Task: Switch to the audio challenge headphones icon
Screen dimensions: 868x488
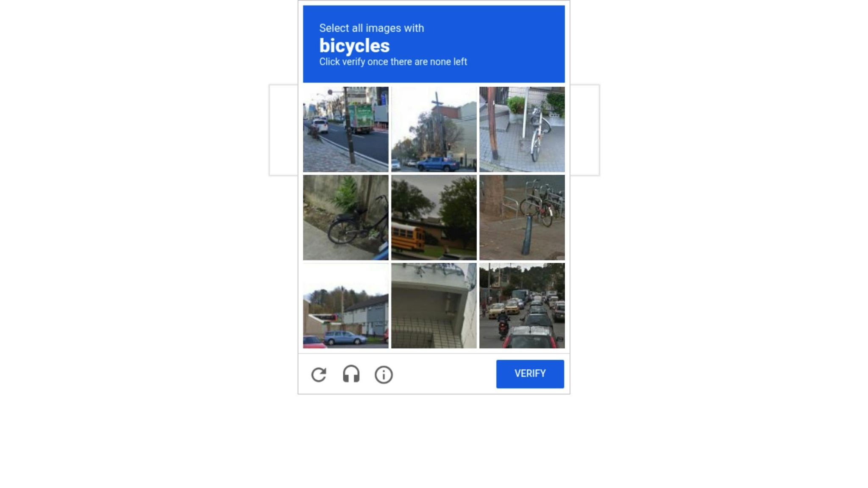Action: [351, 374]
